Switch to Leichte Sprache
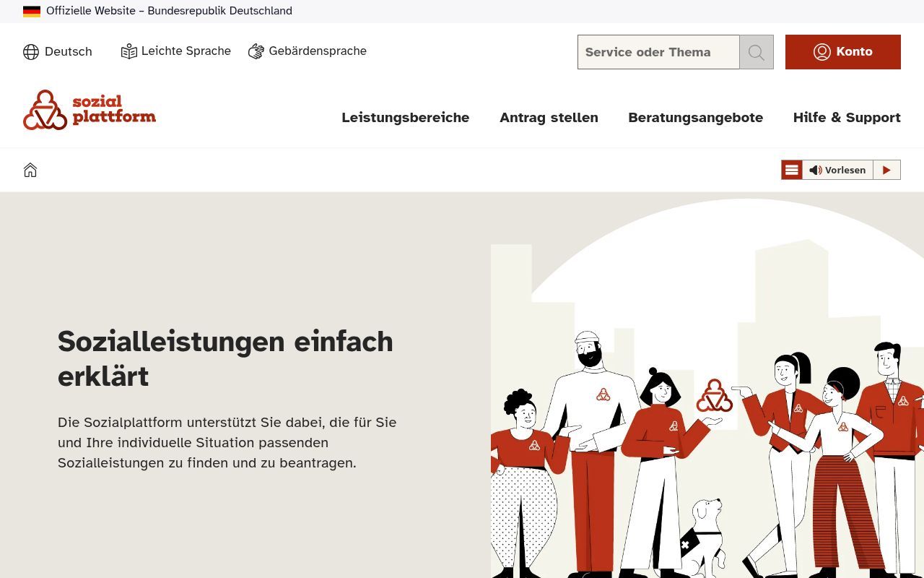Image resolution: width=924 pixels, height=578 pixels. [x=176, y=51]
